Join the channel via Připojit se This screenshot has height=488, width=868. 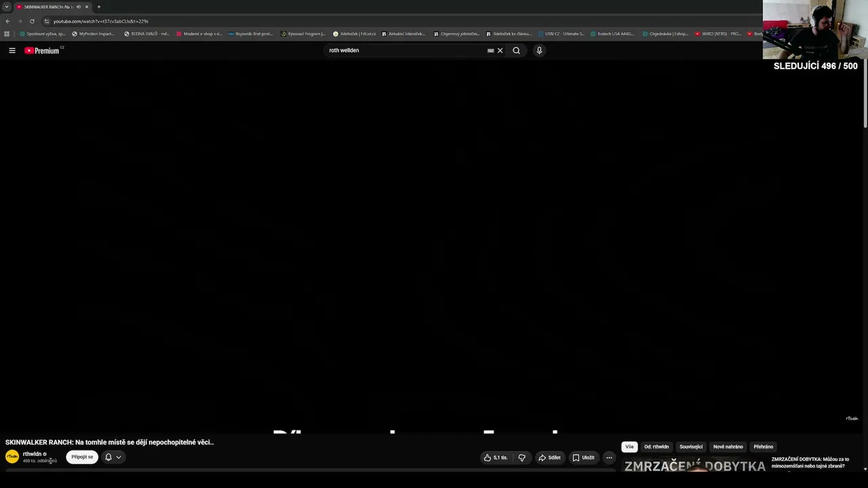[x=82, y=457]
